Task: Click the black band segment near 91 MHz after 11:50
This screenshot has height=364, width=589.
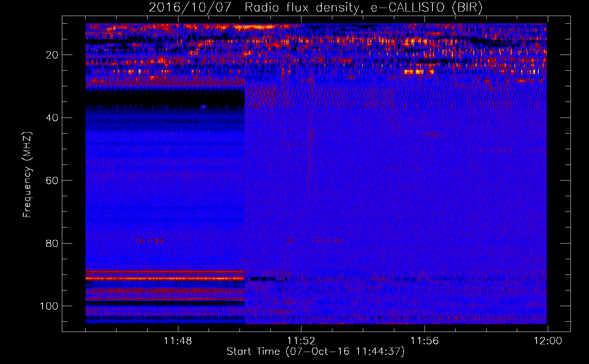Action: tap(263, 279)
